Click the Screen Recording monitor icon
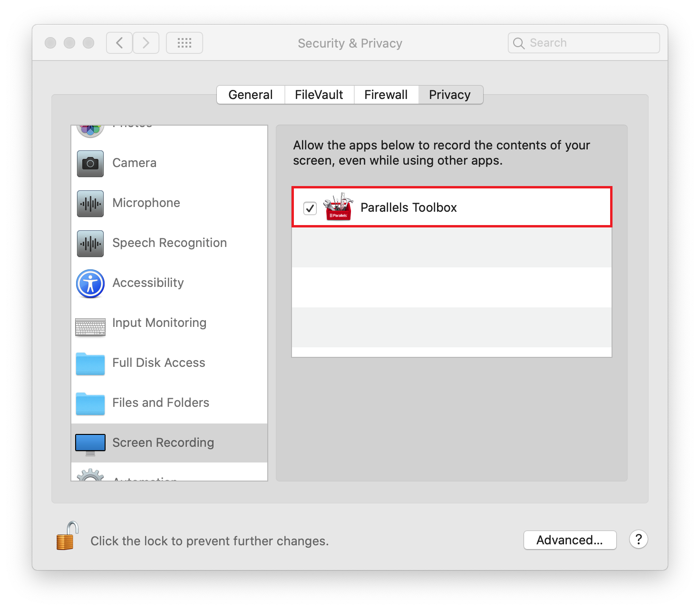Image resolution: width=700 pixels, height=610 pixels. [x=90, y=444]
